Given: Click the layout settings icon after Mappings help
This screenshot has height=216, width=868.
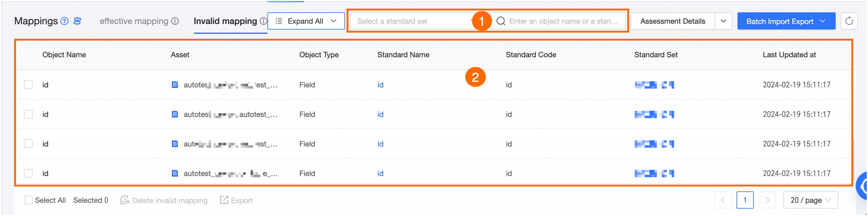Looking at the screenshot, I should point(78,21).
